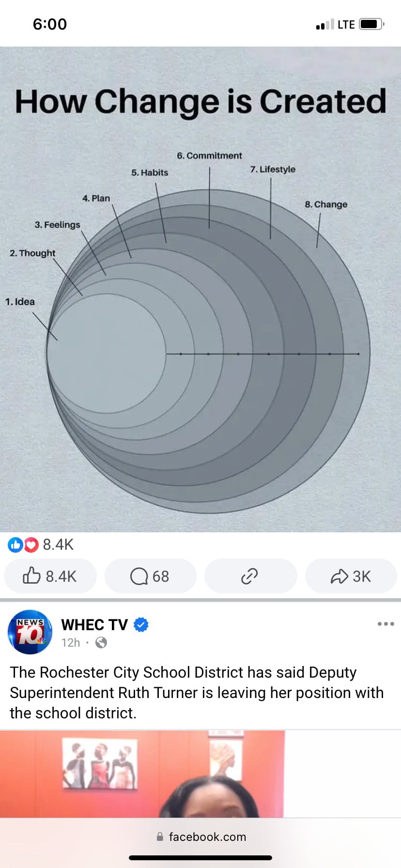Screen dimensions: 401x868
Task: Open the 'How Change is Created' image
Action: coord(200,289)
